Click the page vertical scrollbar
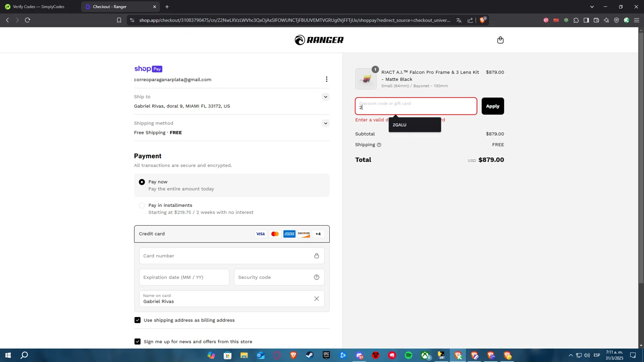 click(x=641, y=157)
